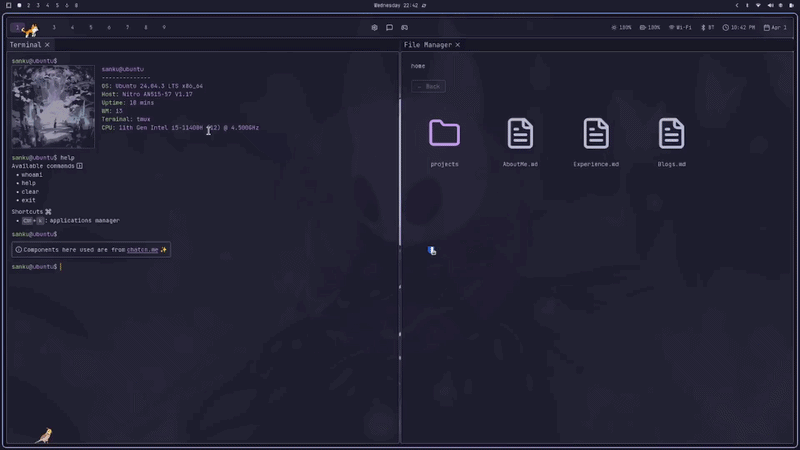The width and height of the screenshot is (800, 450).
Task: Click the 'whoami' command in help list
Action: [32, 174]
